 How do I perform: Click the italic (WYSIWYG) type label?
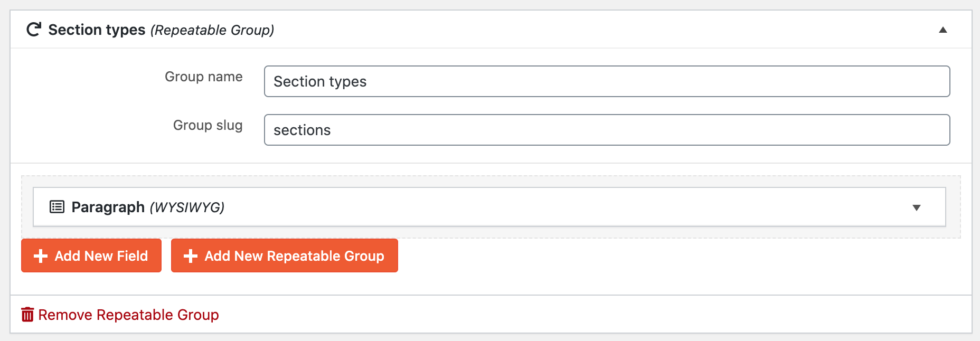click(187, 207)
